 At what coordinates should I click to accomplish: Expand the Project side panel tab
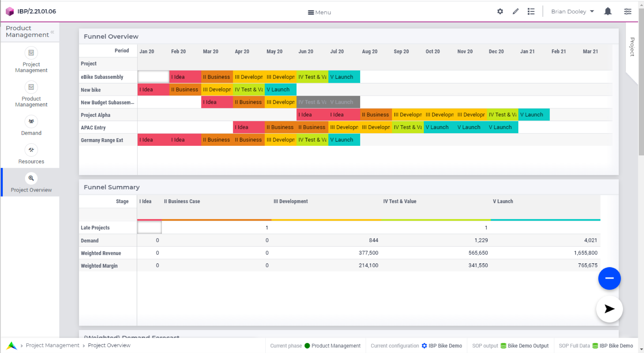tap(632, 47)
